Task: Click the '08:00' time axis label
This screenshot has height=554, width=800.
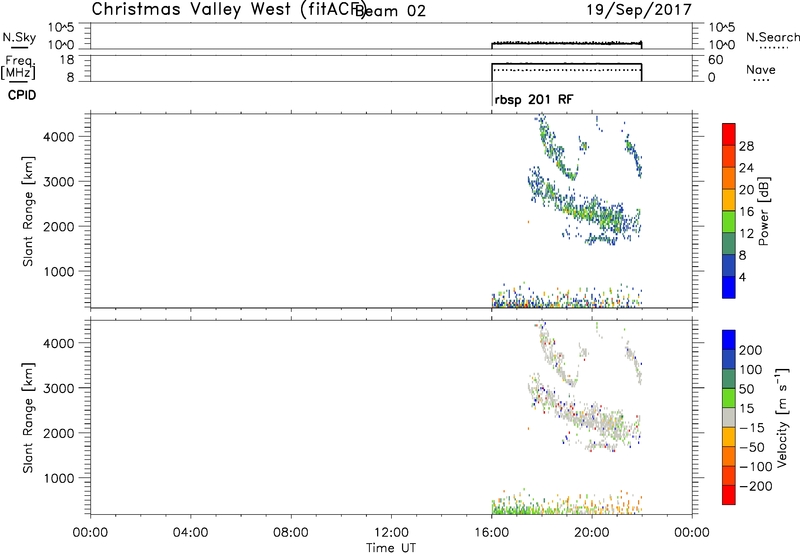Action: tap(291, 533)
